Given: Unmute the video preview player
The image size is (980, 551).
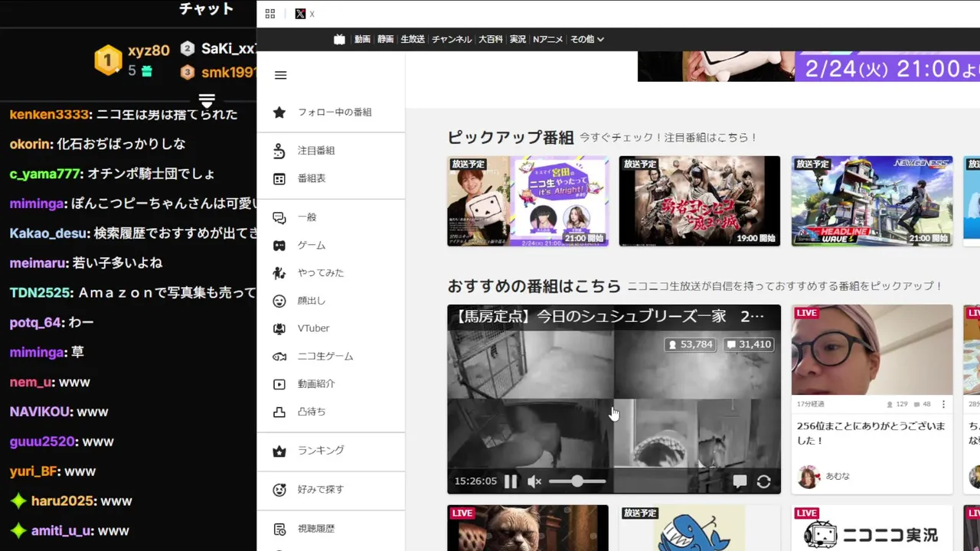Looking at the screenshot, I should pyautogui.click(x=534, y=481).
